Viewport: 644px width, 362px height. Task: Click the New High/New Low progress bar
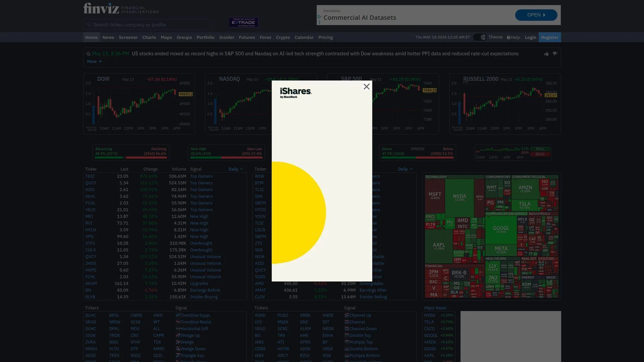(226, 157)
